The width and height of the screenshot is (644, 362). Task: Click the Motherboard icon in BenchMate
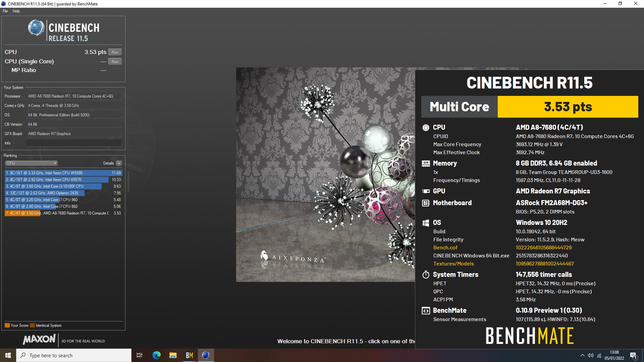click(426, 203)
